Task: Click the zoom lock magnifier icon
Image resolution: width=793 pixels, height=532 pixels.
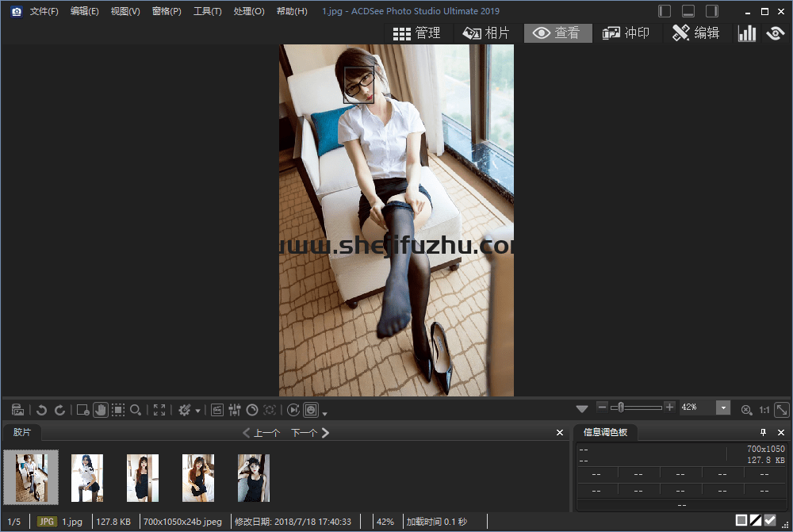Action: click(x=746, y=410)
